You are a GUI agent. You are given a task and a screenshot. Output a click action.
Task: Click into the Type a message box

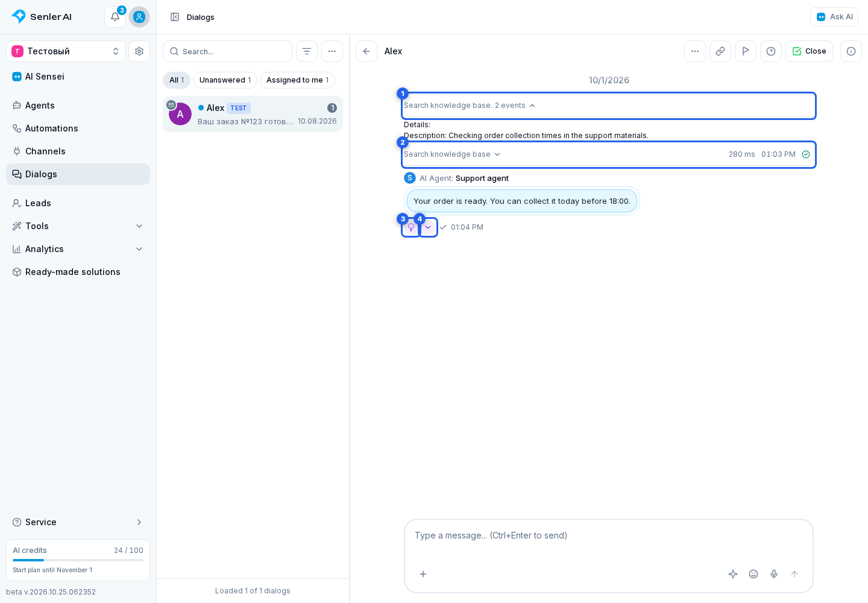609,535
